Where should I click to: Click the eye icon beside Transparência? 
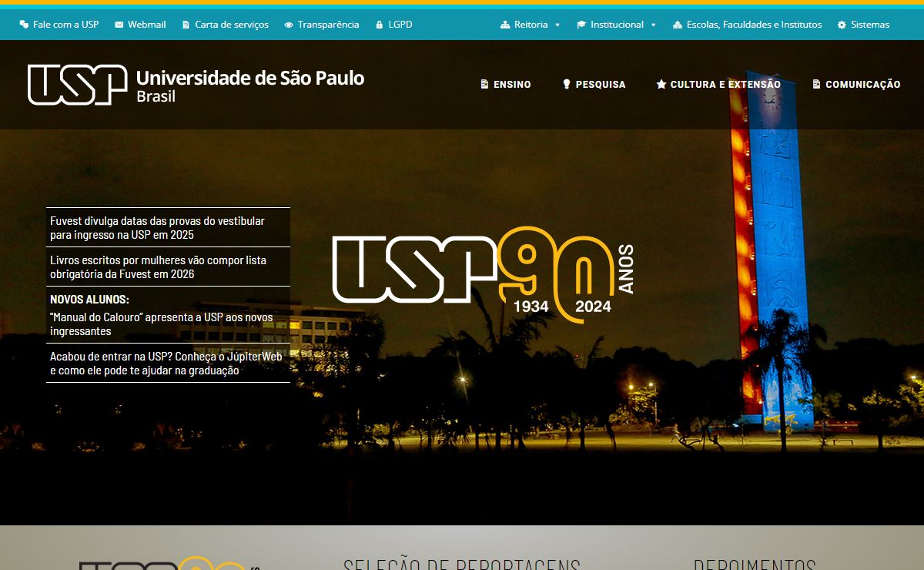[x=289, y=25]
